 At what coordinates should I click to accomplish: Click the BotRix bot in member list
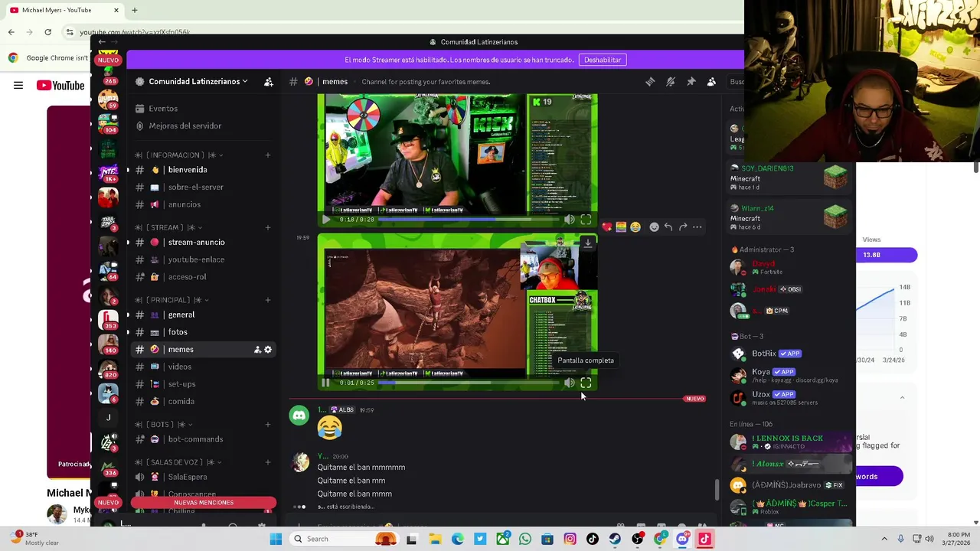coord(789,354)
